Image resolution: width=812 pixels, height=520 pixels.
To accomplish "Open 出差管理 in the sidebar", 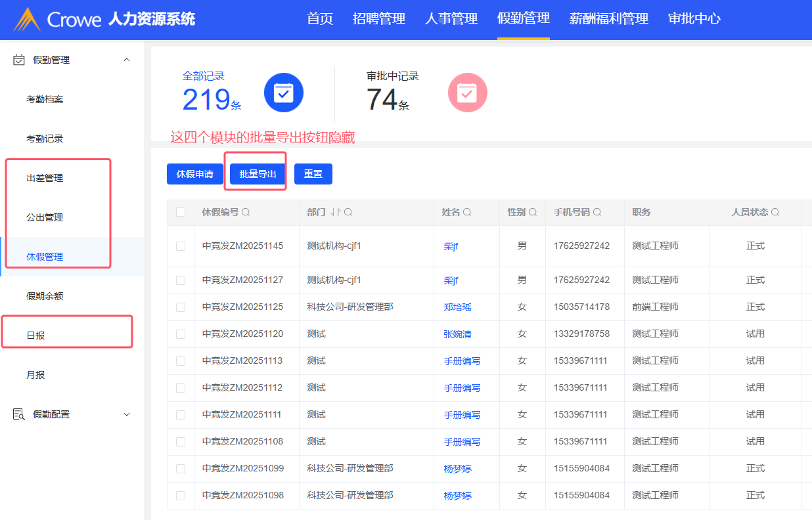I will point(45,178).
